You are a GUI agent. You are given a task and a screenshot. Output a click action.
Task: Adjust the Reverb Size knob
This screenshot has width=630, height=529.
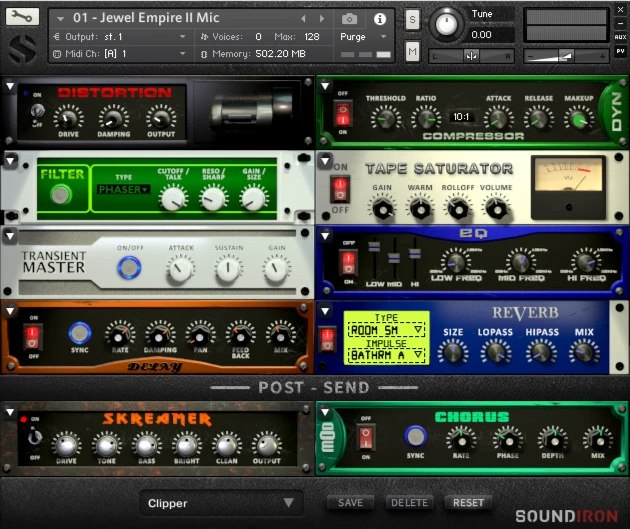[453, 352]
